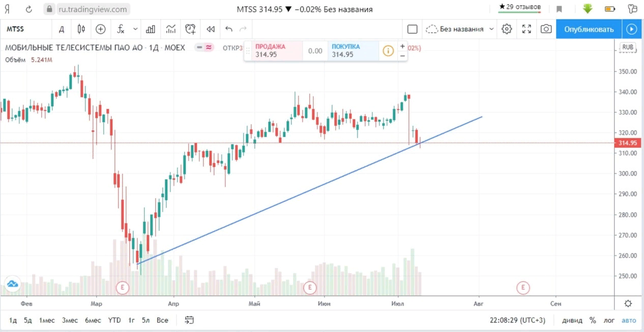
Task: Toggle лог logarithmic scale
Action: click(609, 320)
